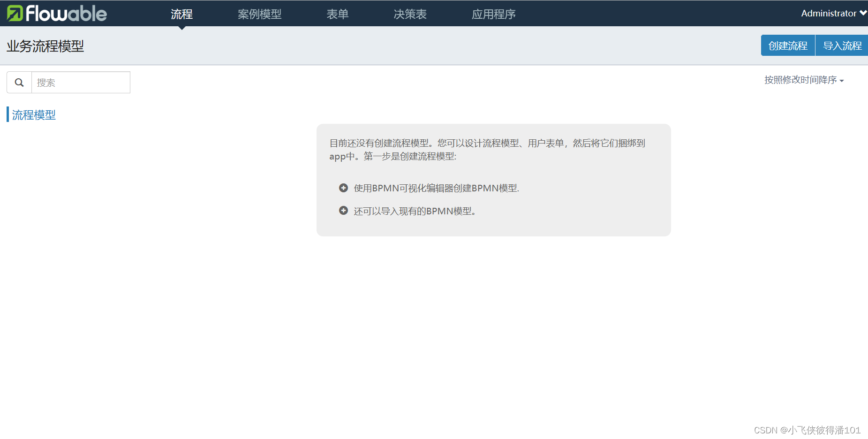
Task: Click the 业务流程模型 heading
Action: click(45, 46)
